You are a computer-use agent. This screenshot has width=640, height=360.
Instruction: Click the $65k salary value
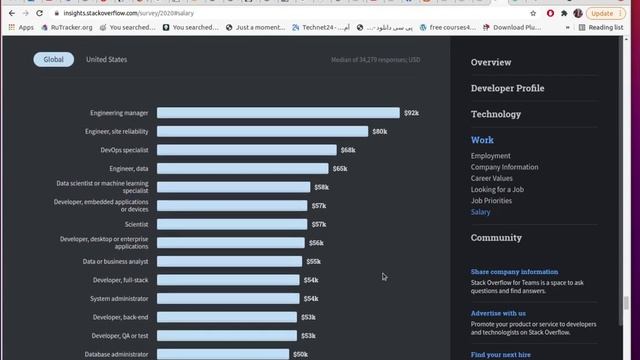[340, 169]
